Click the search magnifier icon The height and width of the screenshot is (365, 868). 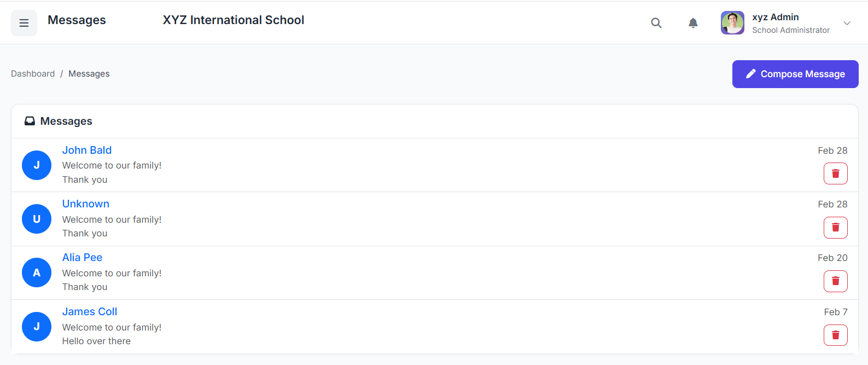(x=656, y=23)
